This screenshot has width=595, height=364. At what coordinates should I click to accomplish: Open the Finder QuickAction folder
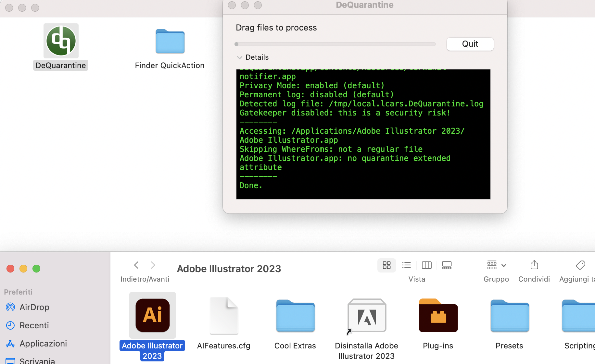170,42
